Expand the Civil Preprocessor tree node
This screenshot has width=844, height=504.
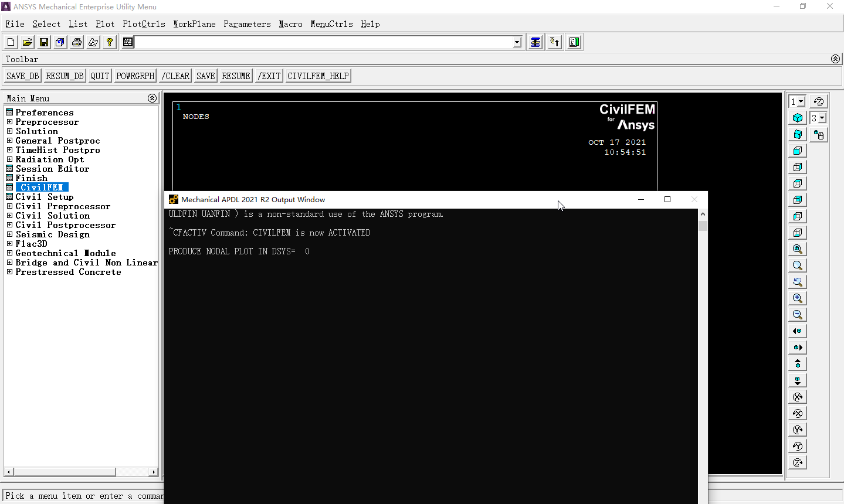[9, 206]
